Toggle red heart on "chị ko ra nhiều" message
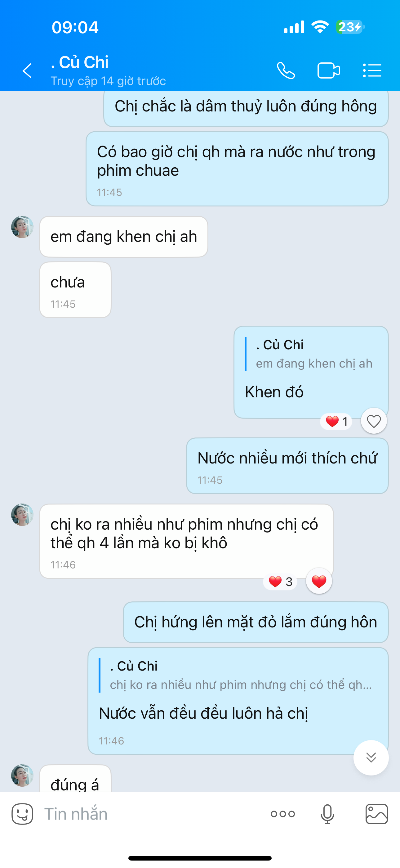The width and height of the screenshot is (400, 868). [319, 581]
